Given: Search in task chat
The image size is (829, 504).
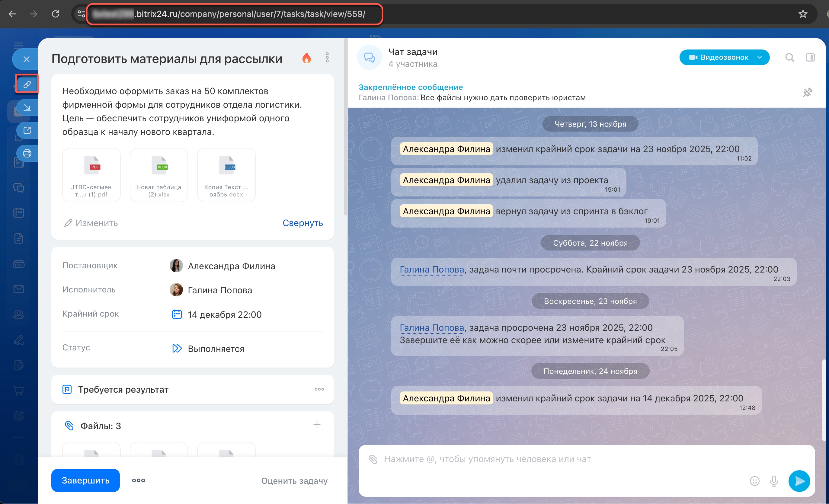Looking at the screenshot, I should [789, 58].
